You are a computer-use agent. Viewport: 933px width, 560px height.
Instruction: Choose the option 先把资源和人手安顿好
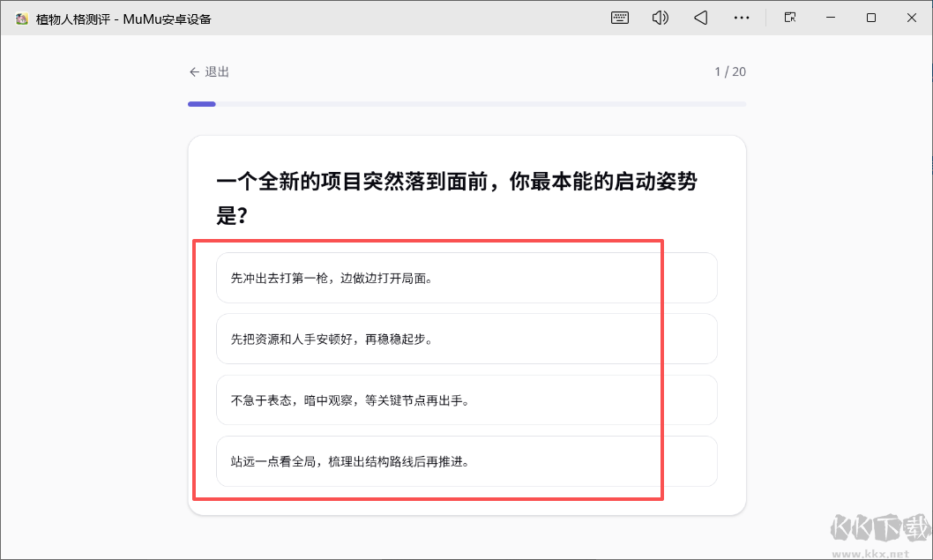(466, 339)
